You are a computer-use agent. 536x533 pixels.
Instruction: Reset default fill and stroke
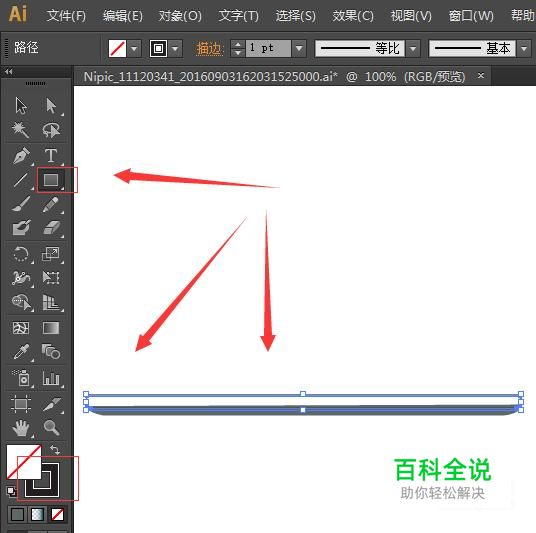pyautogui.click(x=11, y=491)
